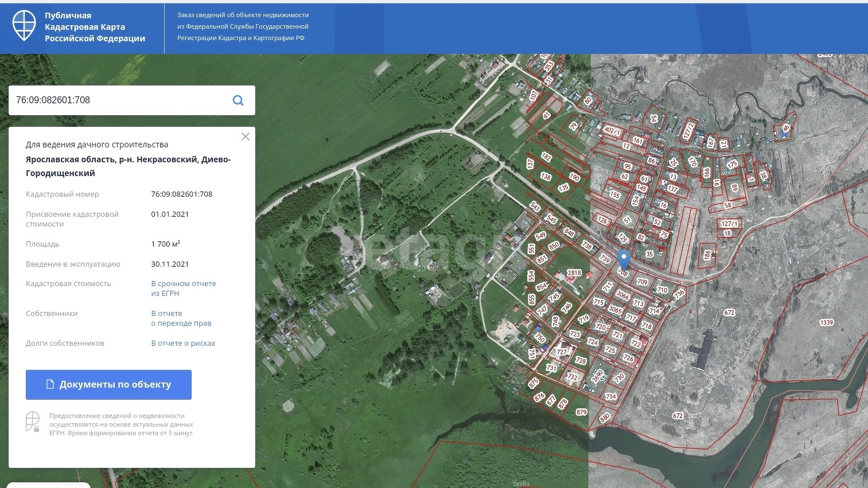Screen dimensions: 868x488
Task: Focus the cadastral number search field
Action: click(118, 100)
